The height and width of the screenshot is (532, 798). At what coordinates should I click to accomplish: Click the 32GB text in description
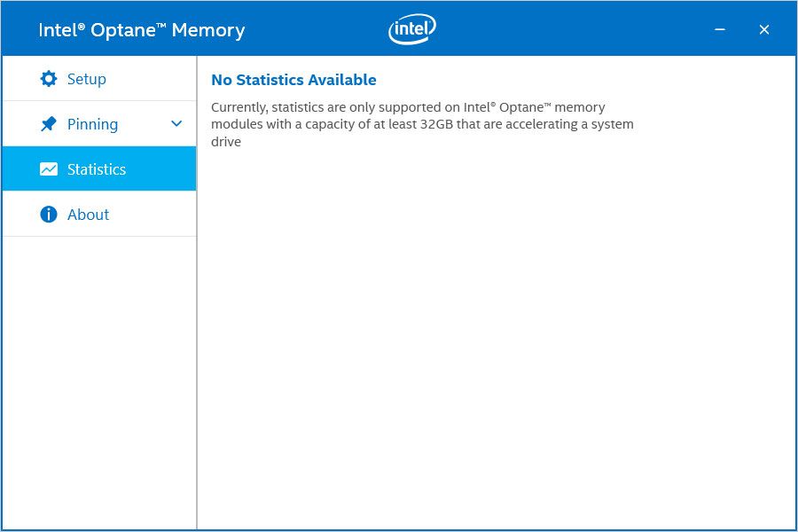point(436,124)
